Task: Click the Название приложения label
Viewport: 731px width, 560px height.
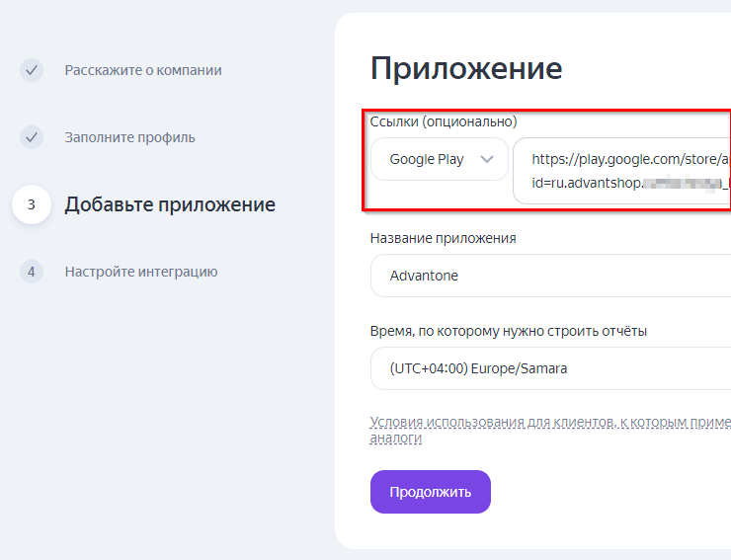Action: 443,238
